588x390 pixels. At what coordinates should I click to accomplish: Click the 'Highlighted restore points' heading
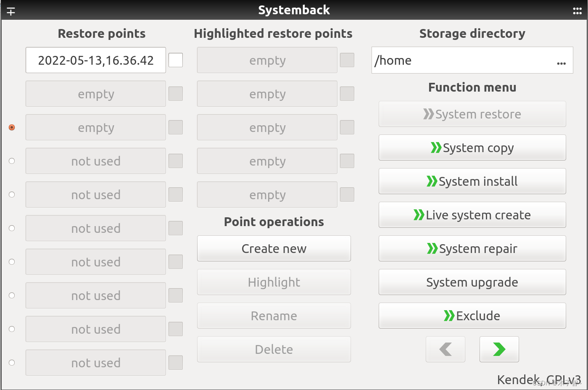tap(273, 33)
